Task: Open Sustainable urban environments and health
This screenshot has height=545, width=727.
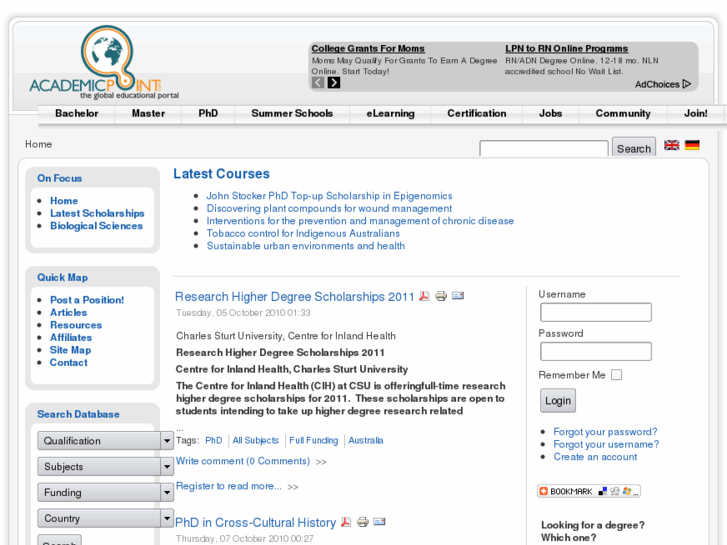Action: [306, 246]
